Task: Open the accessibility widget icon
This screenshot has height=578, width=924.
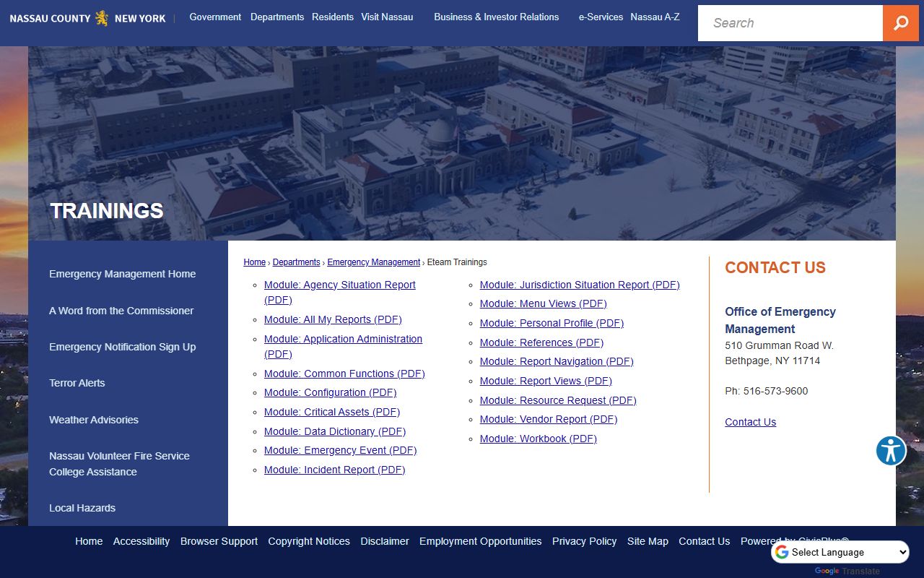Action: (x=891, y=451)
